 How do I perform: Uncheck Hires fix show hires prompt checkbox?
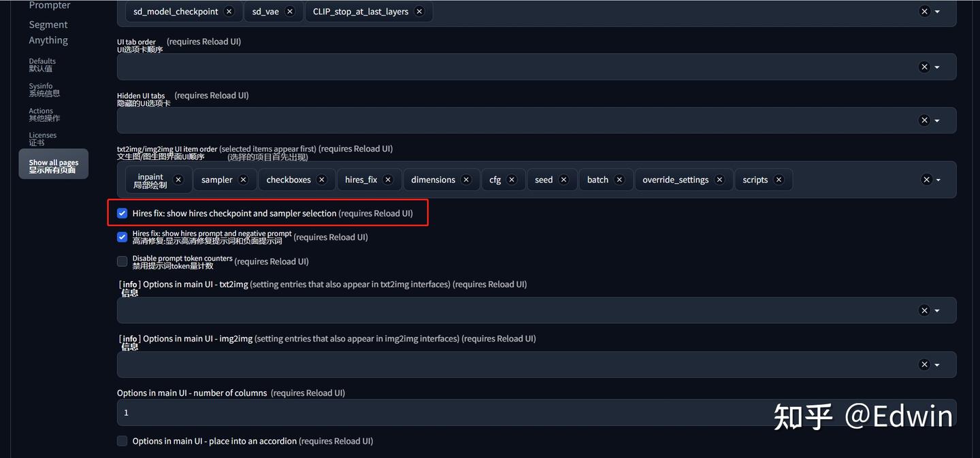coord(122,237)
